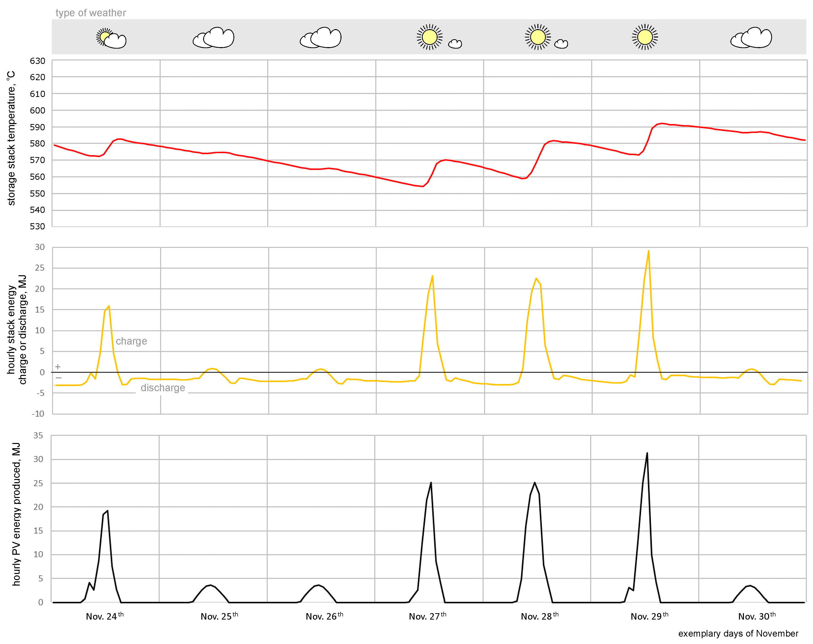Click the 'Nov. 29th' axis label
The width and height of the screenshot is (813, 644).
(650, 616)
